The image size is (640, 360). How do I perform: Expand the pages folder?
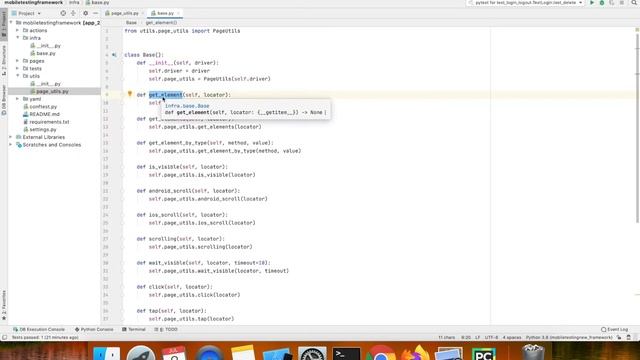point(18,61)
